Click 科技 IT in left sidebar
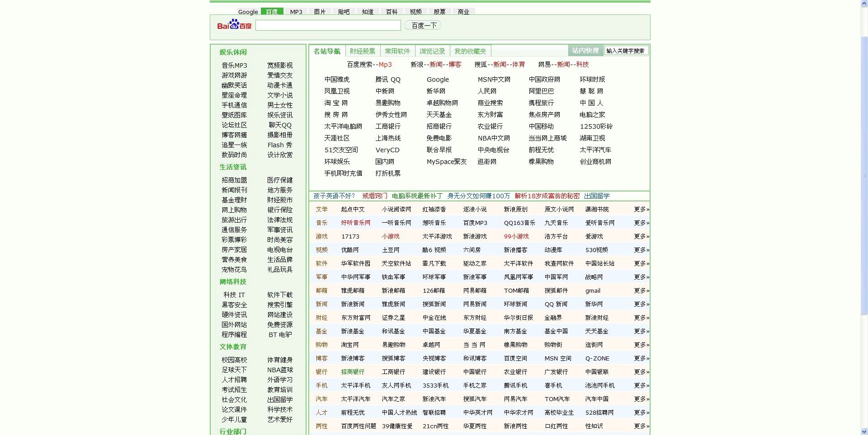The width and height of the screenshot is (868, 435). (234, 295)
